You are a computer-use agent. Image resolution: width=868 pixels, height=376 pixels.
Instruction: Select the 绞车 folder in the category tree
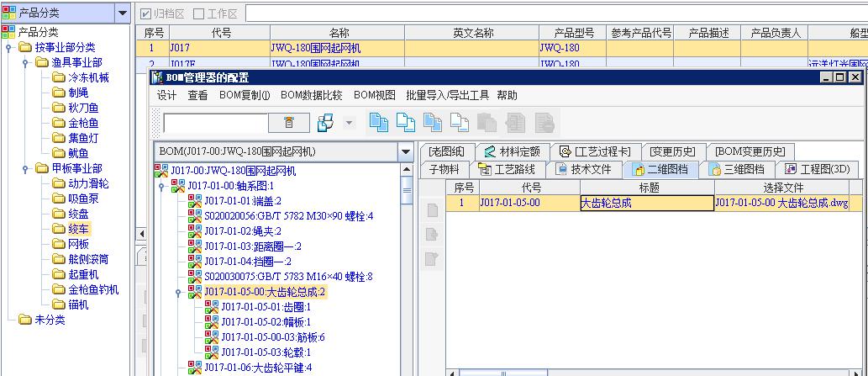pos(78,229)
